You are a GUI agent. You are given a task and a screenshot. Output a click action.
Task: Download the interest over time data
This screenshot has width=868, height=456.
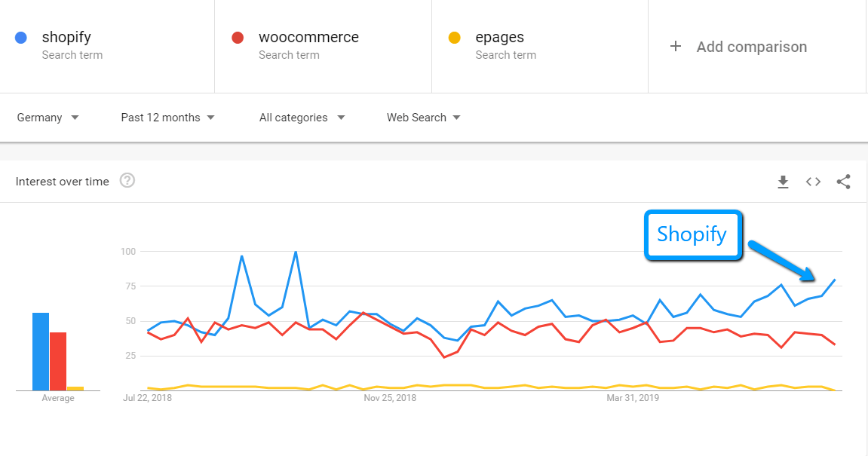tap(783, 182)
